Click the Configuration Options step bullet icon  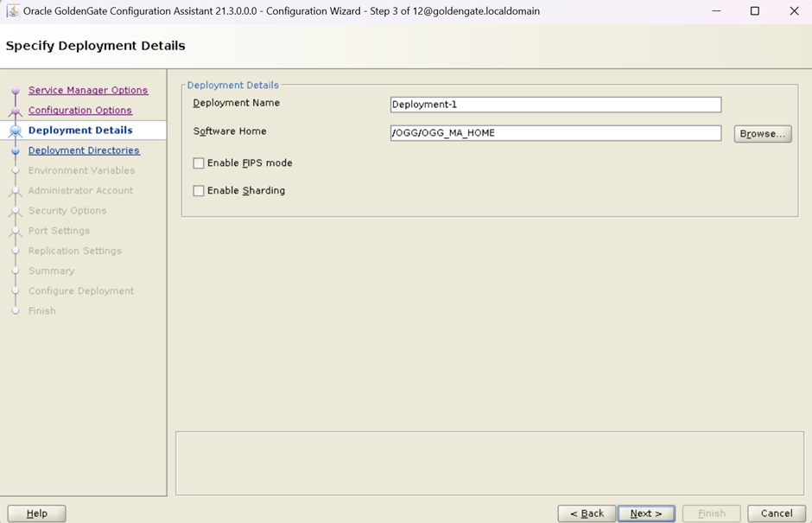point(15,111)
